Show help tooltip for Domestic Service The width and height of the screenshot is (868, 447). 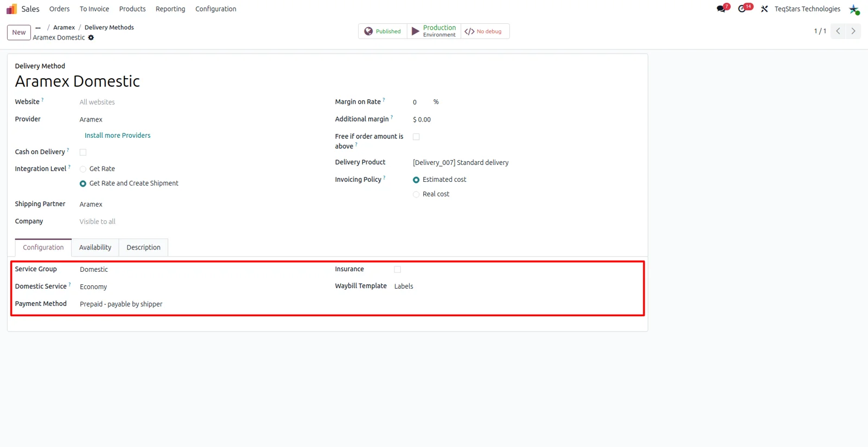[x=70, y=284]
